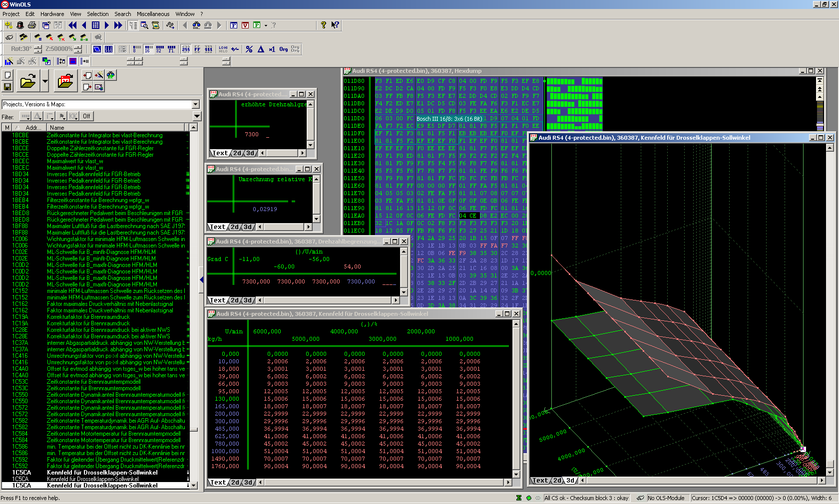Click the zoom Z:50000% stepper
The height and width of the screenshot is (504, 839).
point(78,49)
